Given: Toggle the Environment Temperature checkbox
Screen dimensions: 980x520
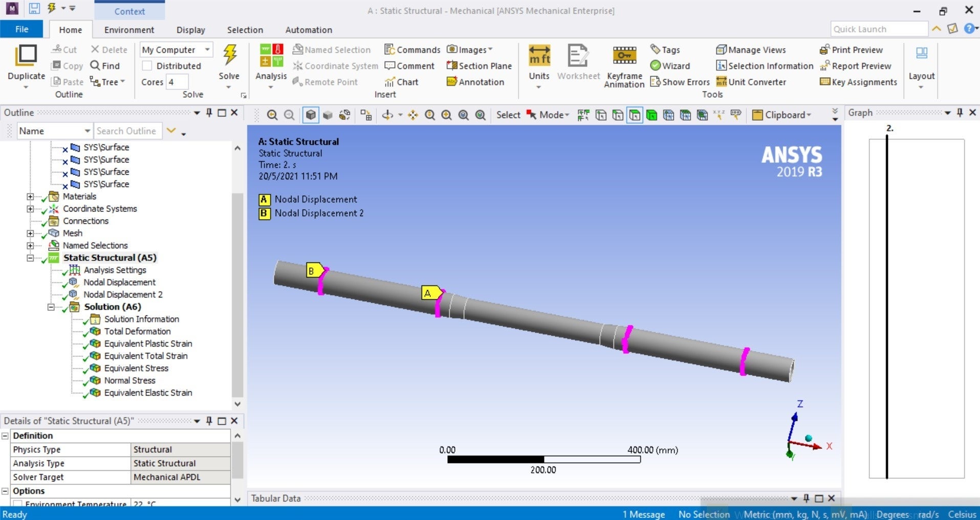Looking at the screenshot, I should (17, 504).
